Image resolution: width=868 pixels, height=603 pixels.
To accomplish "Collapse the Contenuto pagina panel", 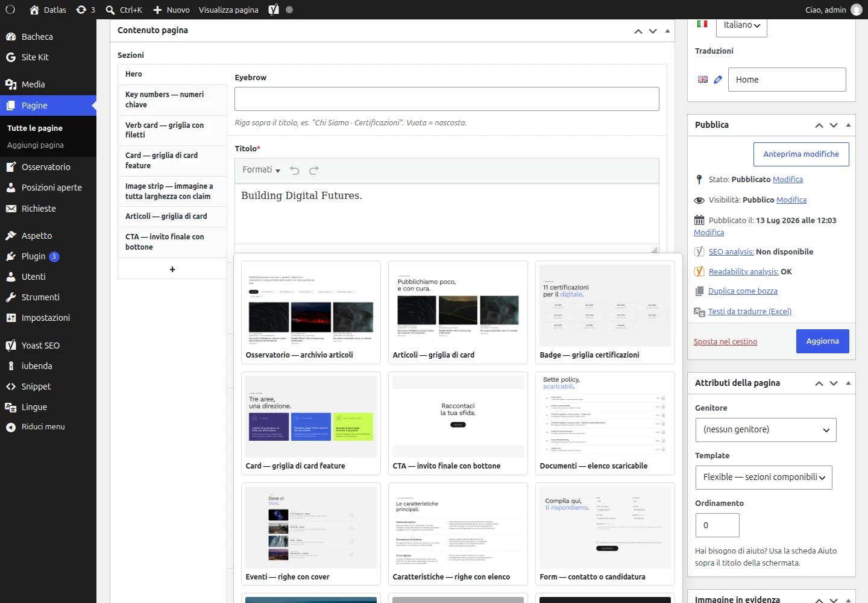I will tap(667, 30).
